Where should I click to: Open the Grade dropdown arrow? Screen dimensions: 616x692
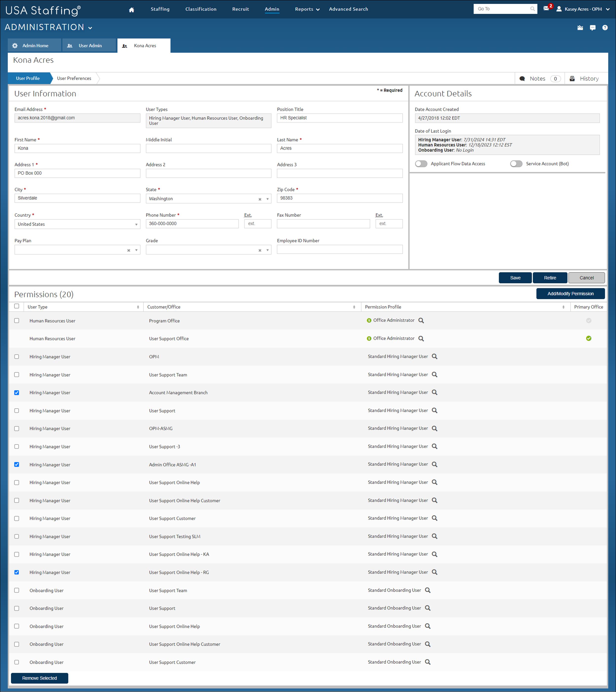(268, 250)
